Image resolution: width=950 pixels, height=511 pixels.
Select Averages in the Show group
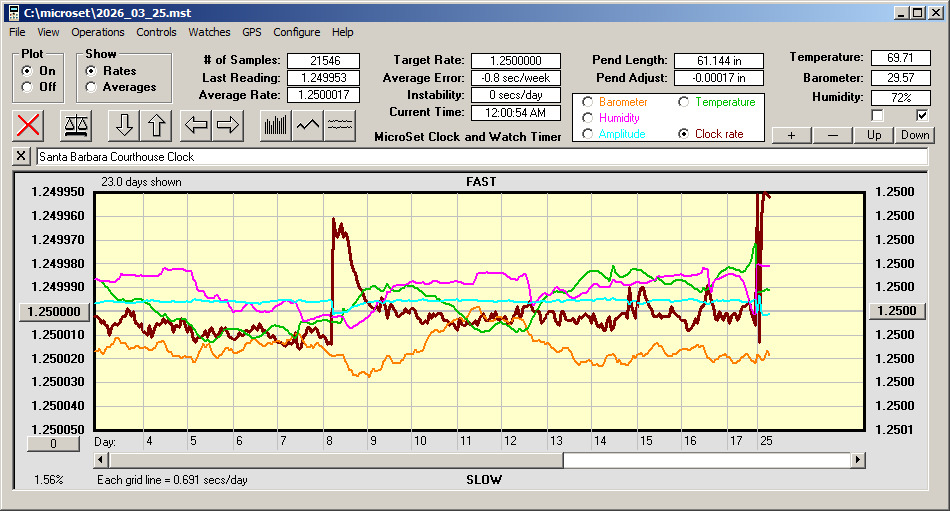(91, 87)
